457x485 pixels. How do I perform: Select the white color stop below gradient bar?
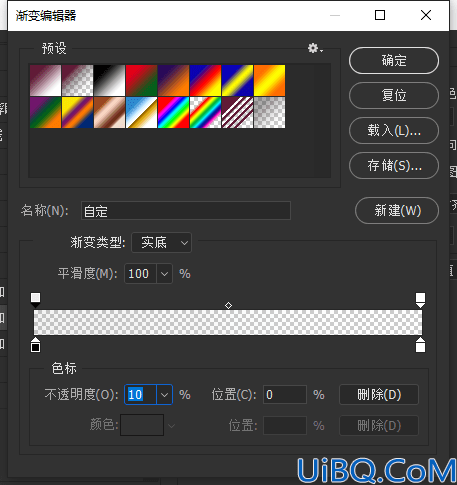pyautogui.click(x=420, y=345)
